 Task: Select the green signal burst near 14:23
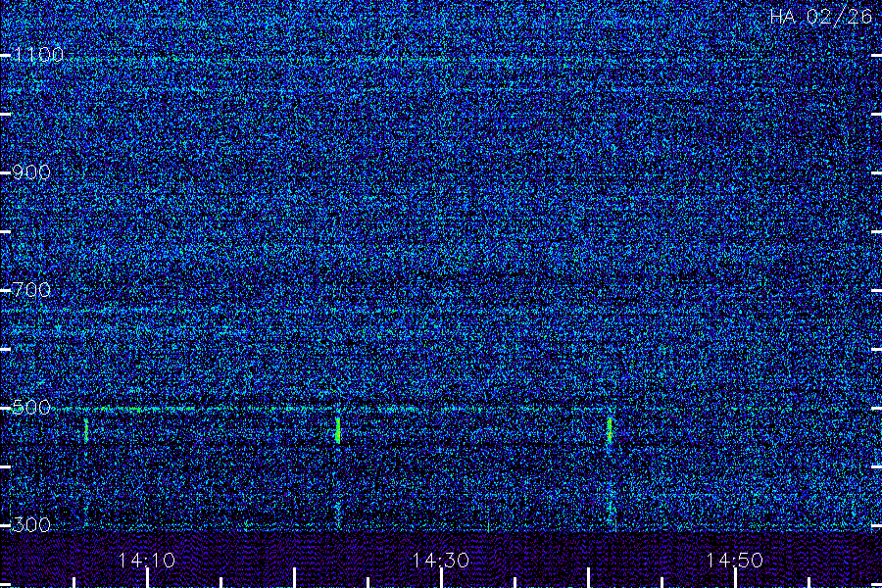tap(337, 430)
